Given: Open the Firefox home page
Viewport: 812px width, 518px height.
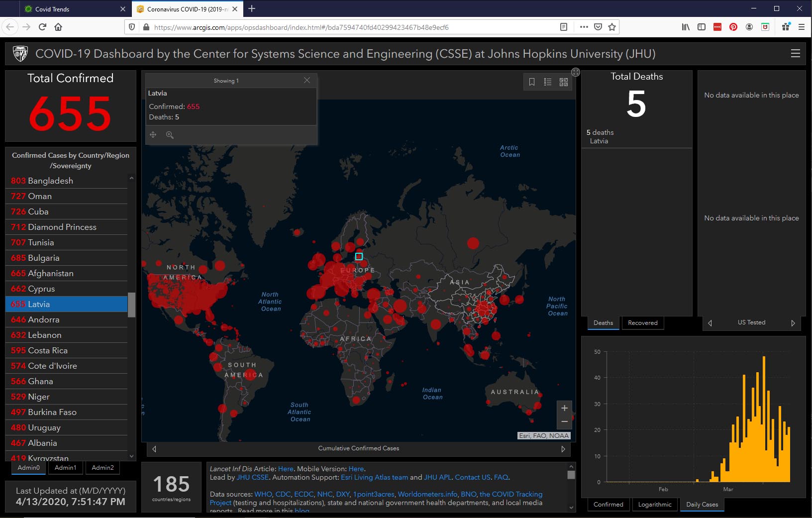Looking at the screenshot, I should pos(58,27).
